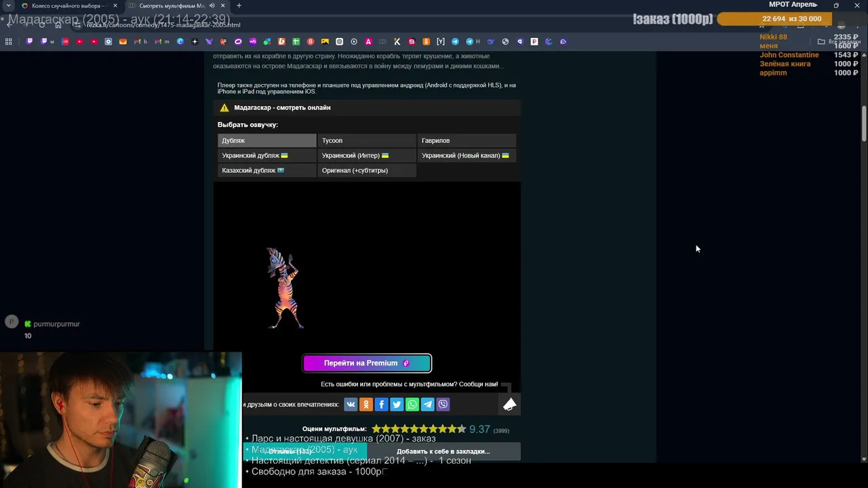Click the megaphone report icon
Viewport: 868px width, 488px height.
pos(510,405)
